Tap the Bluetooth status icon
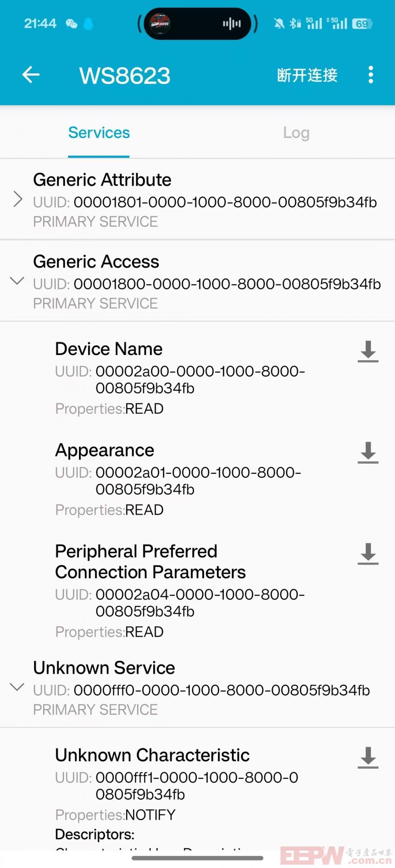395x868 pixels. tap(295, 24)
